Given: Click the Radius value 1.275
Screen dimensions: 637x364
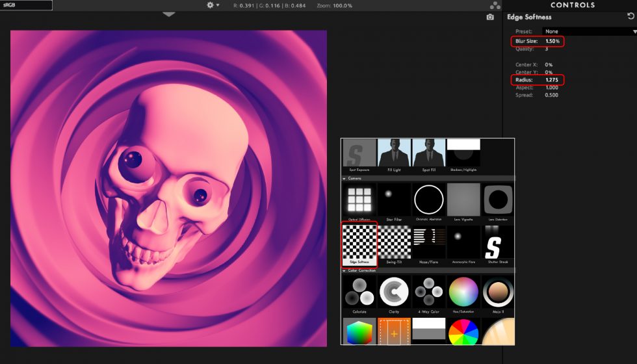Looking at the screenshot, I should click(x=552, y=80).
